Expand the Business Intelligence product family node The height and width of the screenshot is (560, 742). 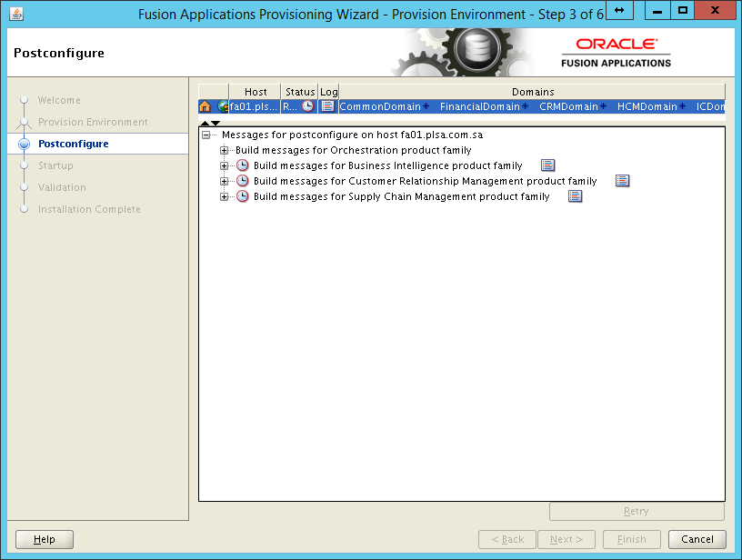(x=225, y=166)
